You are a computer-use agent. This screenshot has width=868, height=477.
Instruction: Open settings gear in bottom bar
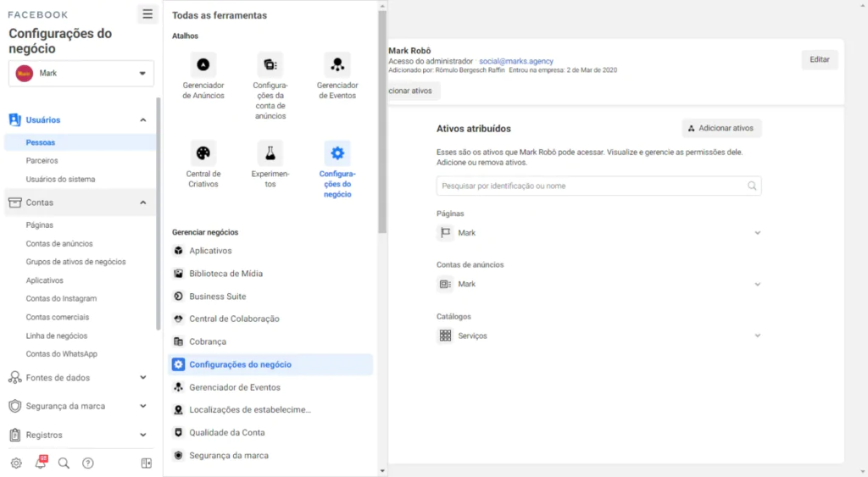(x=16, y=463)
